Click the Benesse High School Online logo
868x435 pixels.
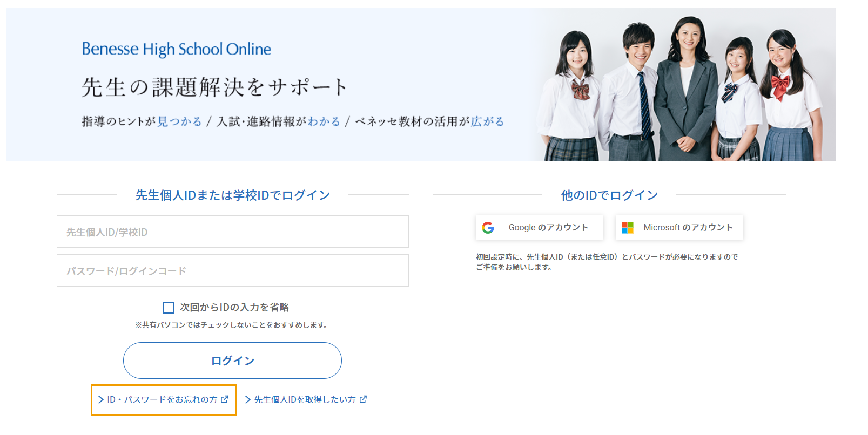pyautogui.click(x=177, y=49)
